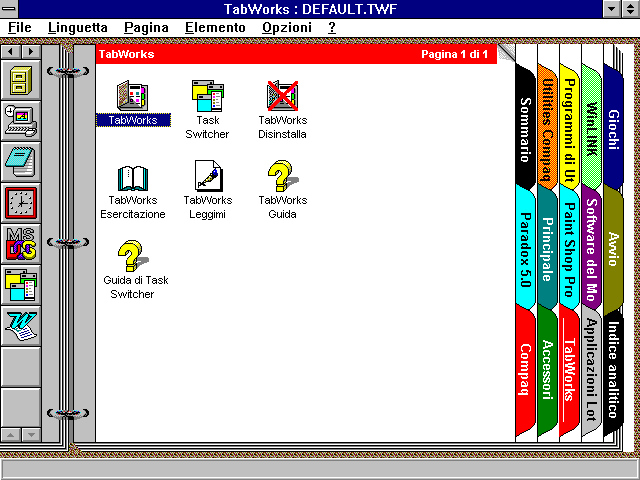Click the red TabWorks page title

click(127, 54)
